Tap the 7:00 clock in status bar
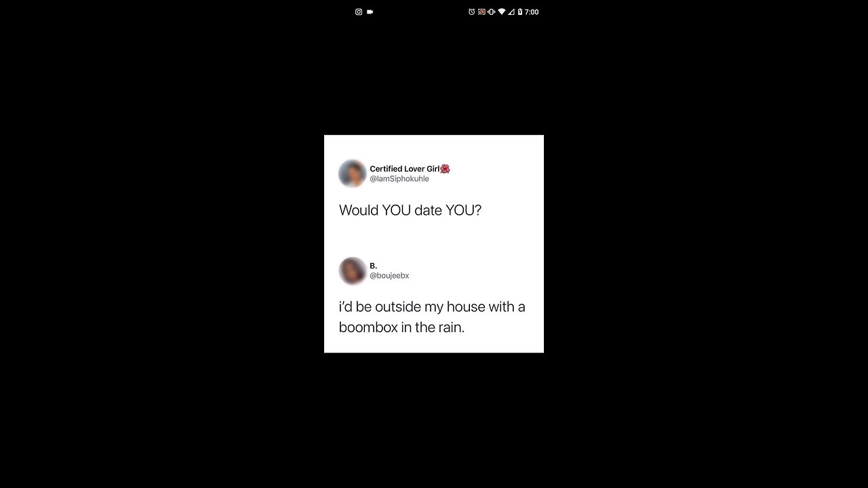Viewport: 868px width, 488px height. 532,12
